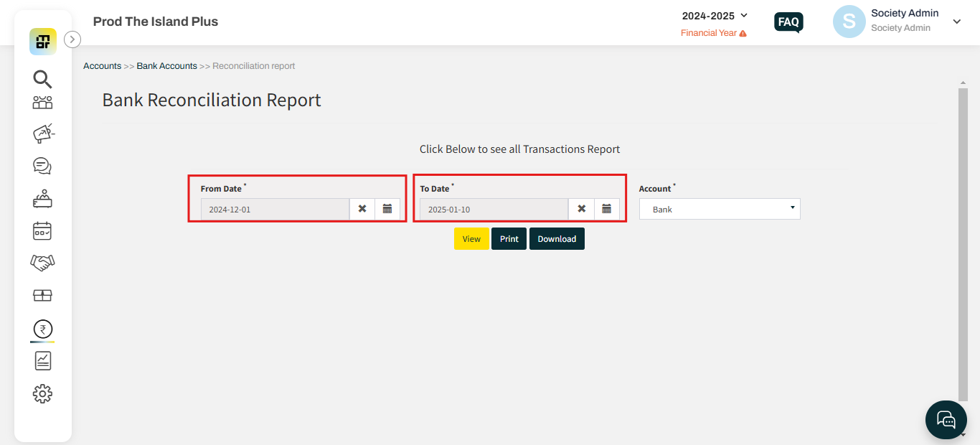Open the calendar picker for To Date
This screenshot has width=980, height=445.
(606, 209)
